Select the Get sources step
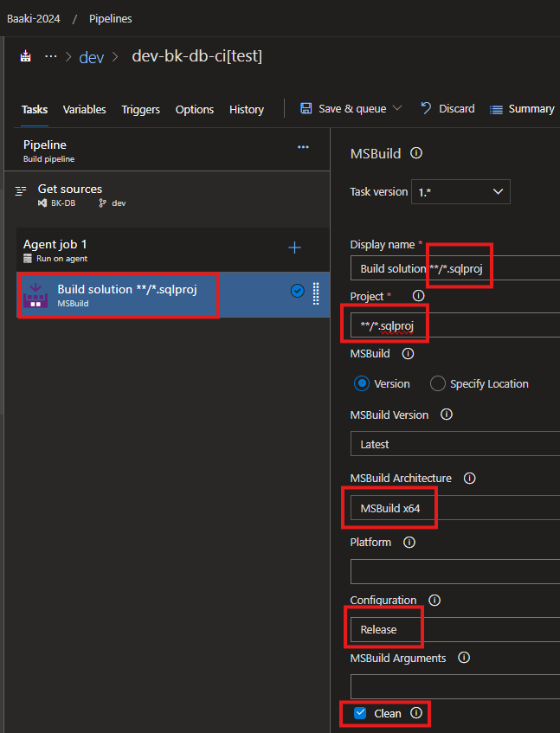This screenshot has width=560, height=733. pyautogui.click(x=167, y=196)
